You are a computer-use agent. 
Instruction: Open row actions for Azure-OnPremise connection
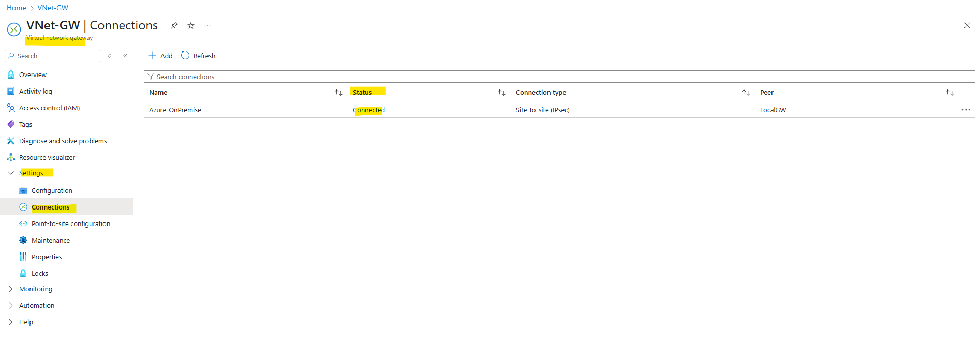pos(966,110)
